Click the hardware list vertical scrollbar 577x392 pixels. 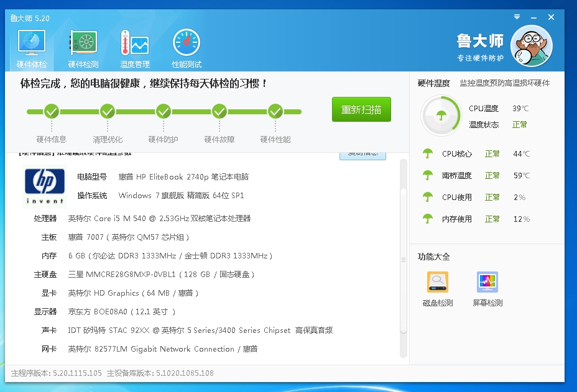(404, 258)
